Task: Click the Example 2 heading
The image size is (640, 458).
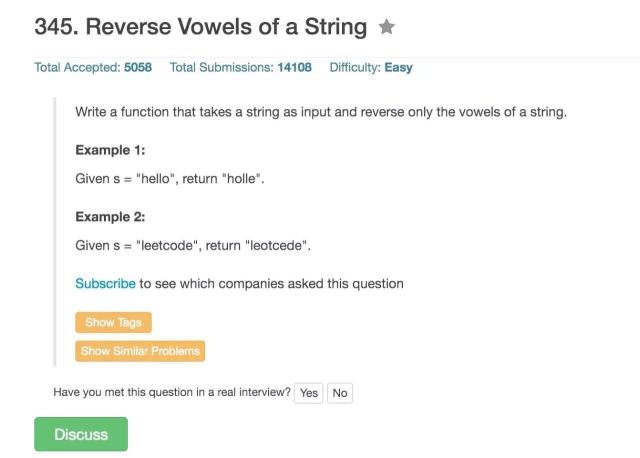Action: coord(112,217)
